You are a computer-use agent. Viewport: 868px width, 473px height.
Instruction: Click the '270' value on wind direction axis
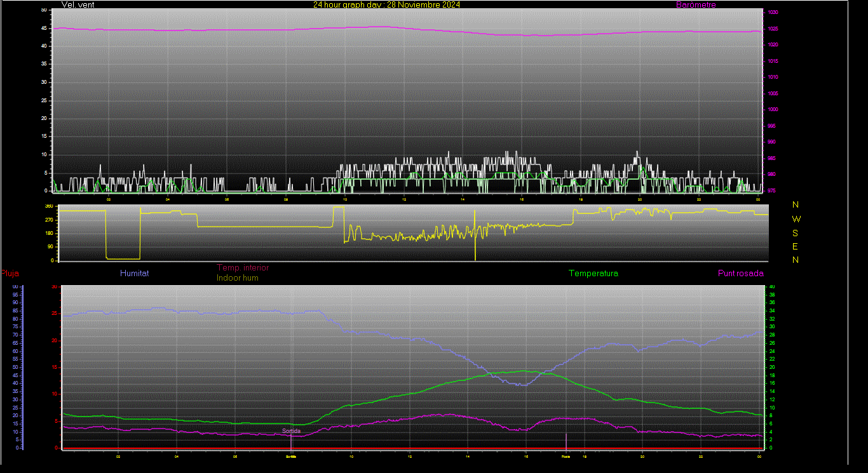pos(48,220)
